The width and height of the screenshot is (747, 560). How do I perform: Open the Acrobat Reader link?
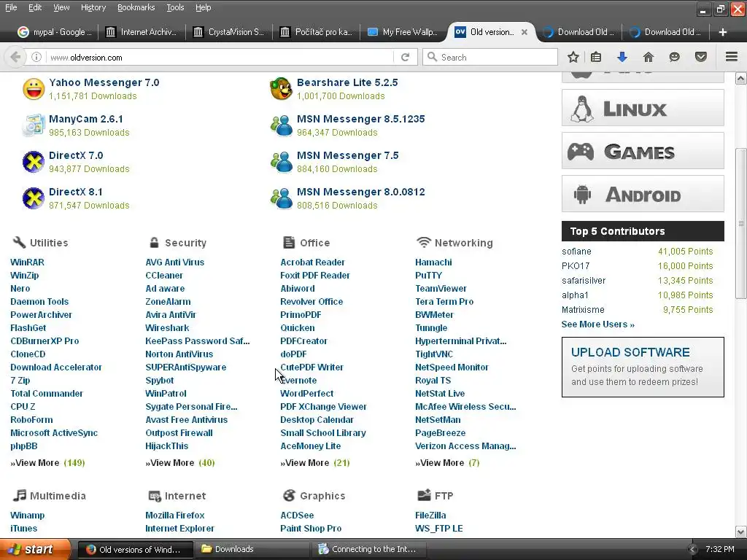click(312, 262)
